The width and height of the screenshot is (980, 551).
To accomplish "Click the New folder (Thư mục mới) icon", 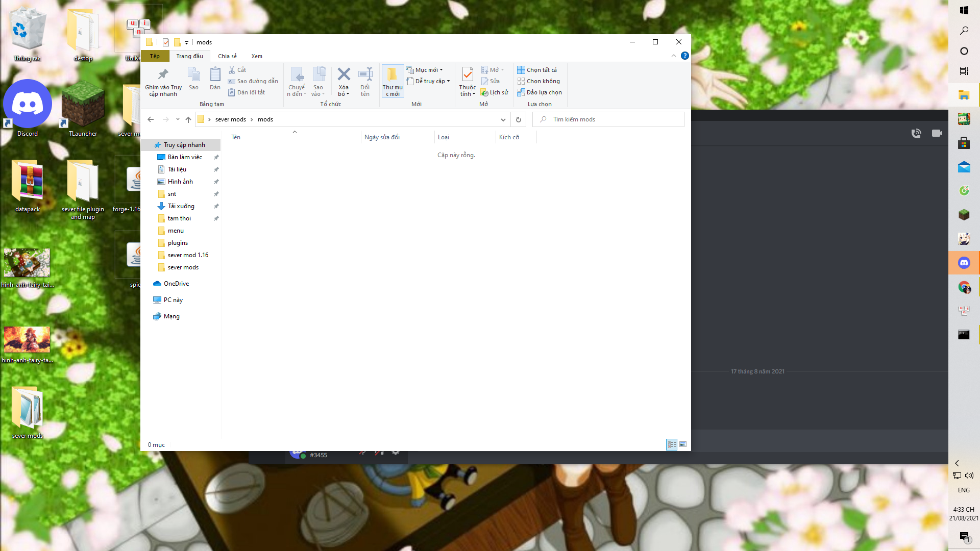I will click(393, 76).
